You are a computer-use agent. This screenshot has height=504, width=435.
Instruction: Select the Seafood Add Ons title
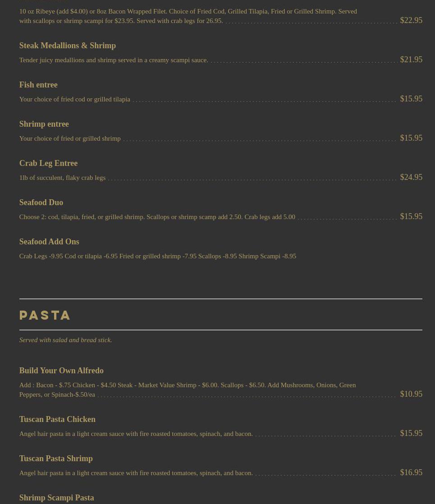(49, 242)
